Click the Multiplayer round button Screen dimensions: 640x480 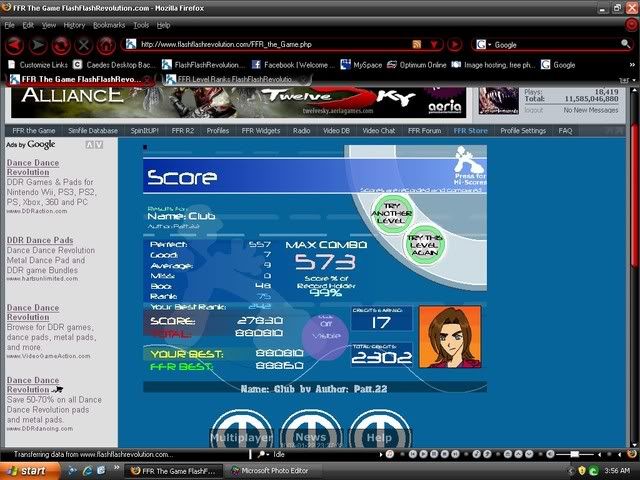tap(240, 435)
